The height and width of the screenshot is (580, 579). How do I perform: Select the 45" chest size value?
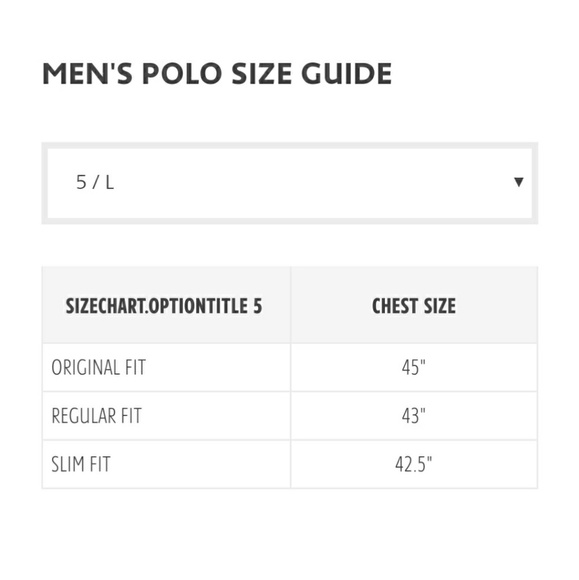pyautogui.click(x=414, y=367)
